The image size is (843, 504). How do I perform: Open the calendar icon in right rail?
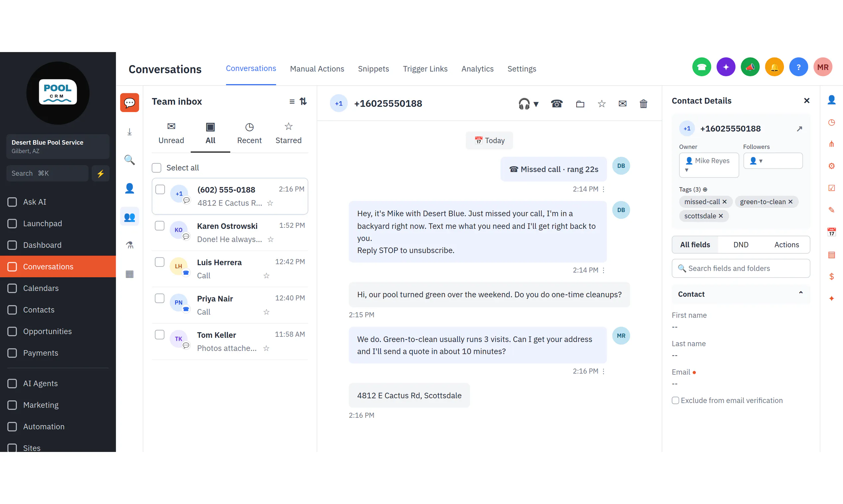(x=831, y=232)
